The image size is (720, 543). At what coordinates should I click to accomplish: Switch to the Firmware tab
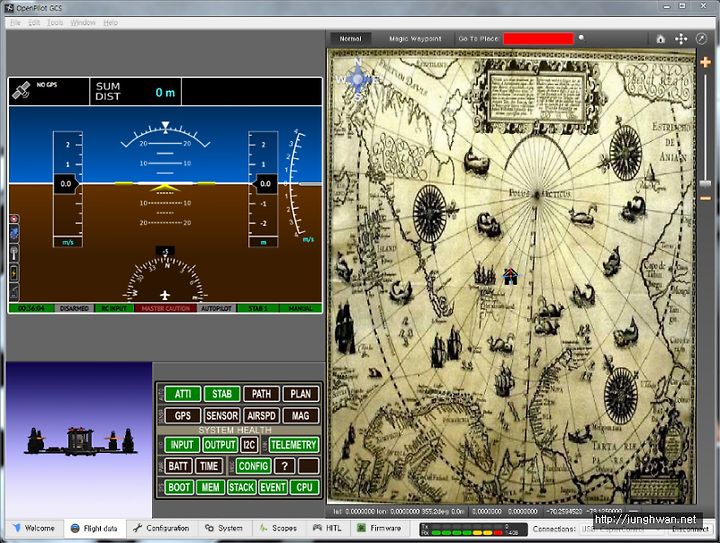(x=380, y=528)
